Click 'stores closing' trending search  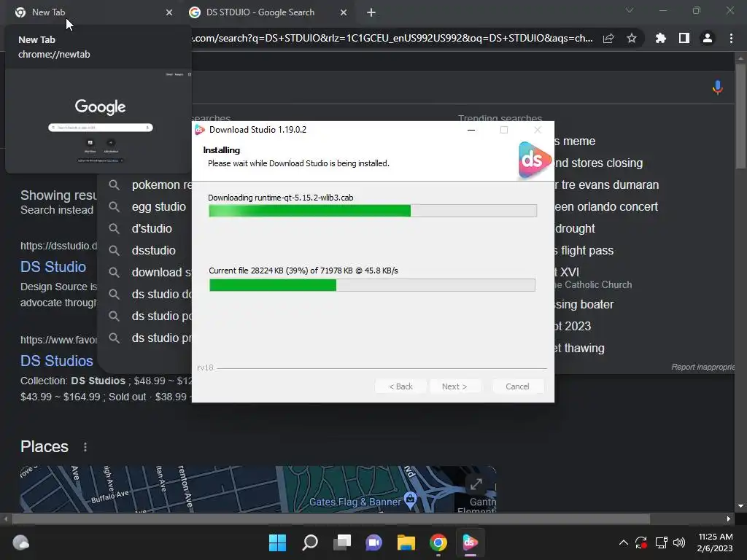(598, 163)
